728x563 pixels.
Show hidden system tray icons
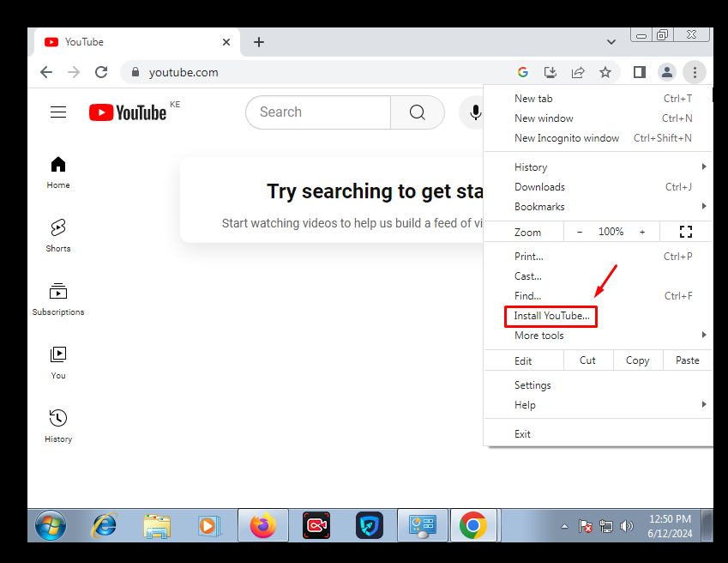tap(564, 526)
